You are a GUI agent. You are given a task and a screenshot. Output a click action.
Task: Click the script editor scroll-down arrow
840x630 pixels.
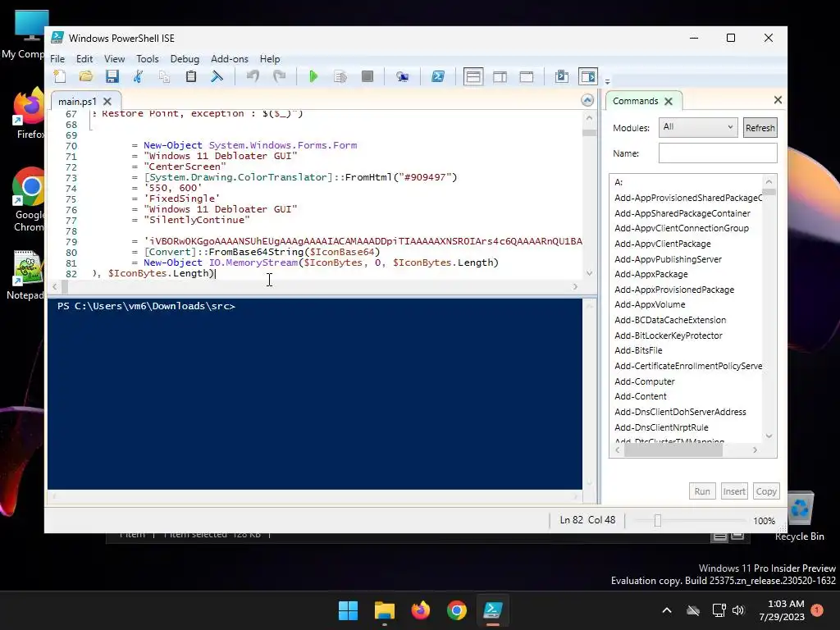click(589, 273)
